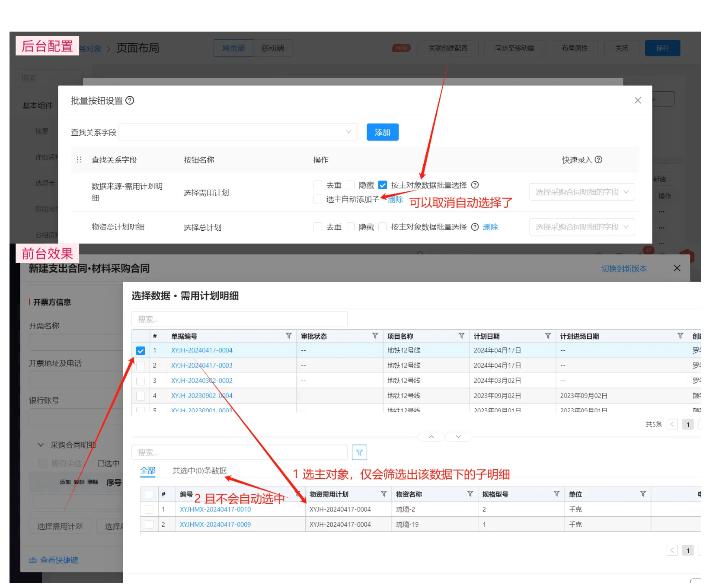Click the help icon beside 批量按钮设置 title
706x588 pixels.
[x=130, y=101]
